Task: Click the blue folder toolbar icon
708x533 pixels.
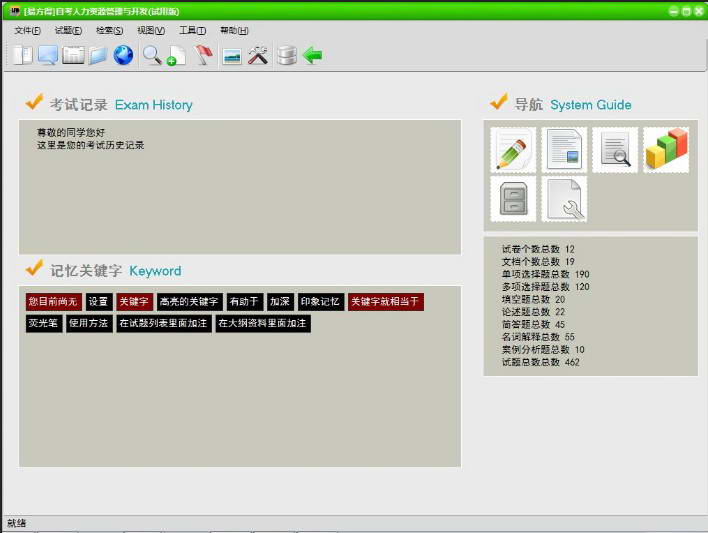Action: (x=98, y=56)
